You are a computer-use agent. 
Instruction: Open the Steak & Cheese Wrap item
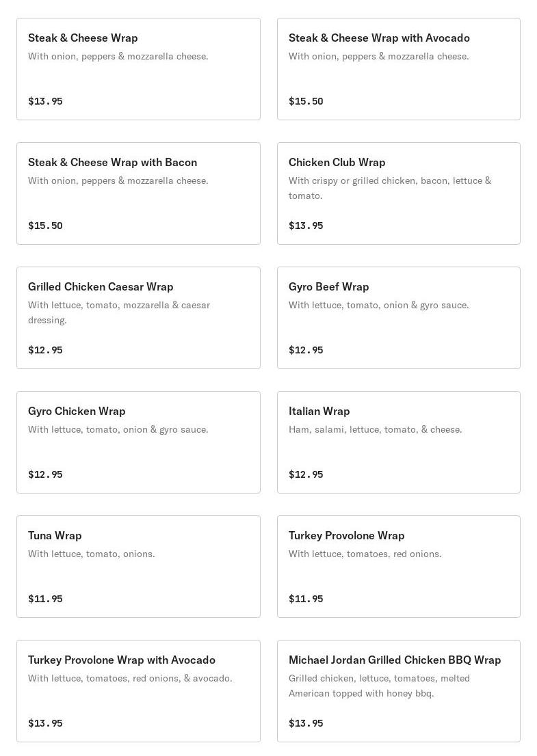138,69
